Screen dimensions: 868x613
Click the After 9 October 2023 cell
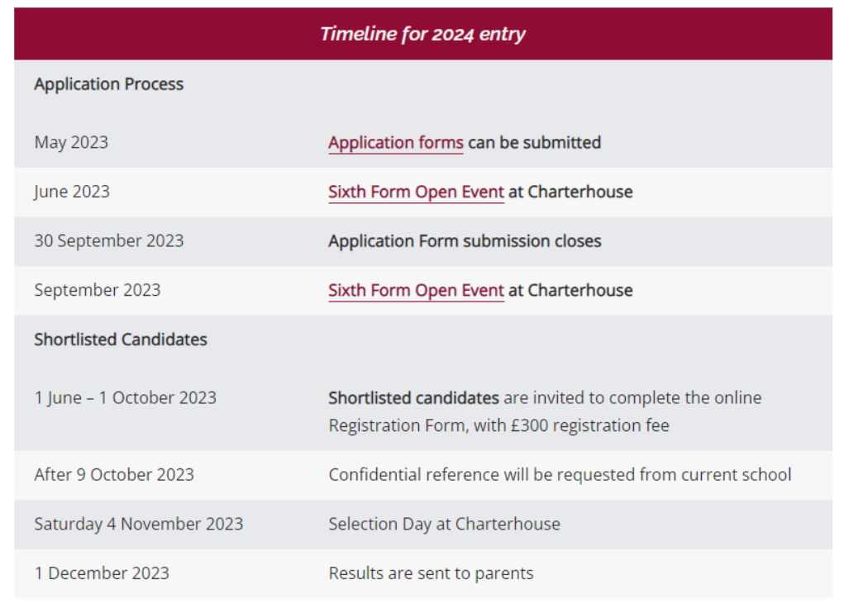click(114, 475)
